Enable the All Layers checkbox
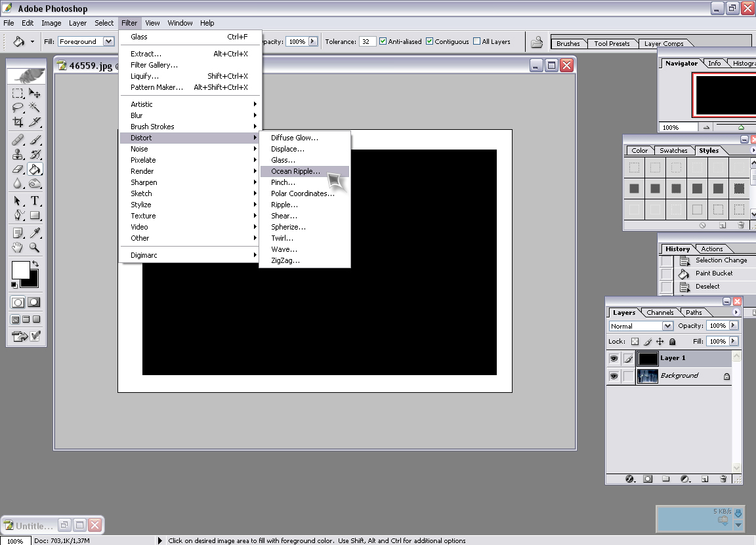756x545 pixels. coord(477,41)
